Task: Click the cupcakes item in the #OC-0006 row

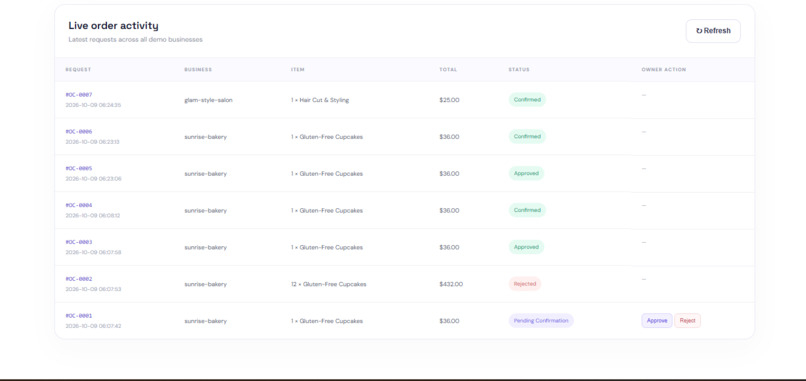Action: pos(327,137)
